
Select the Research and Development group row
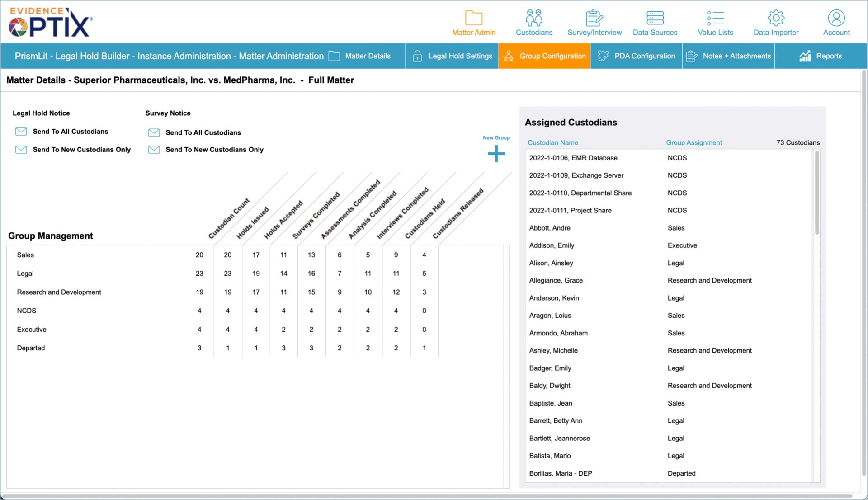59,292
